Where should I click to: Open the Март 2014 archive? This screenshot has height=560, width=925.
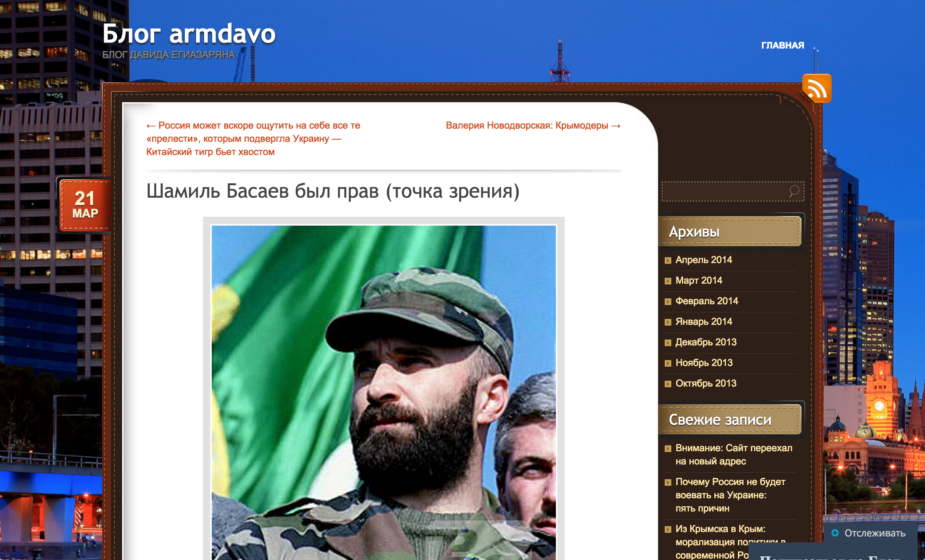(699, 280)
